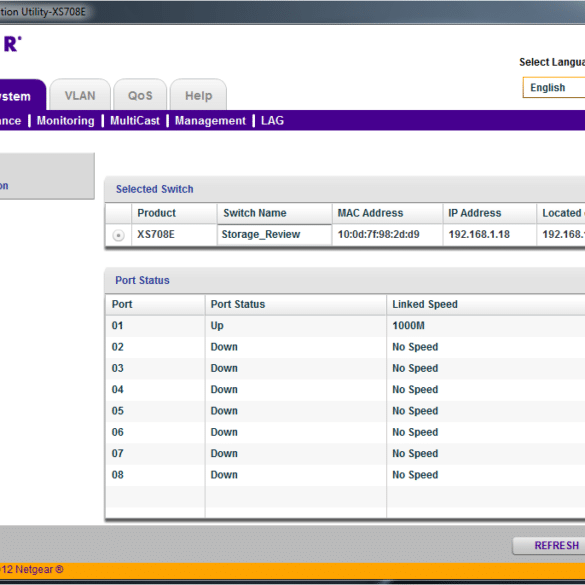585x585 pixels.
Task: Click the Port column header
Action: point(155,304)
